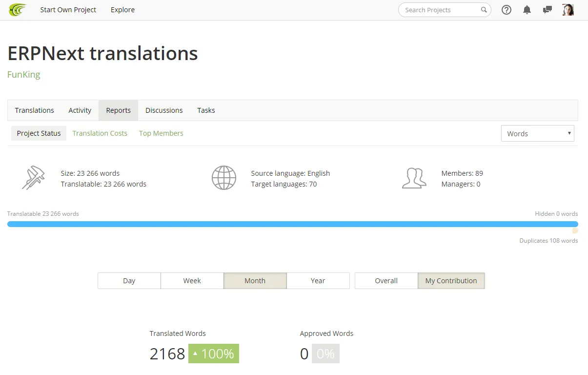Switch to the Activity tab
Screen dimensions: 588x375
(x=80, y=110)
